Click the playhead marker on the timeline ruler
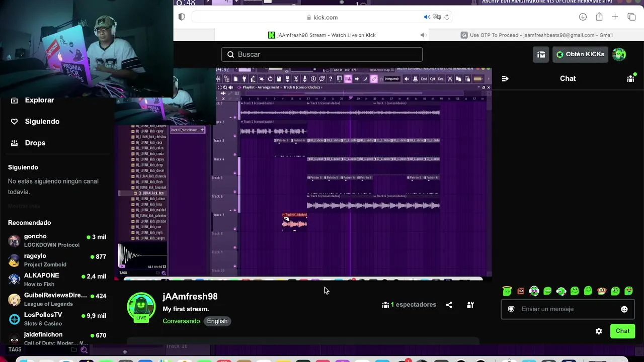The image size is (644, 362). [x=351, y=98]
